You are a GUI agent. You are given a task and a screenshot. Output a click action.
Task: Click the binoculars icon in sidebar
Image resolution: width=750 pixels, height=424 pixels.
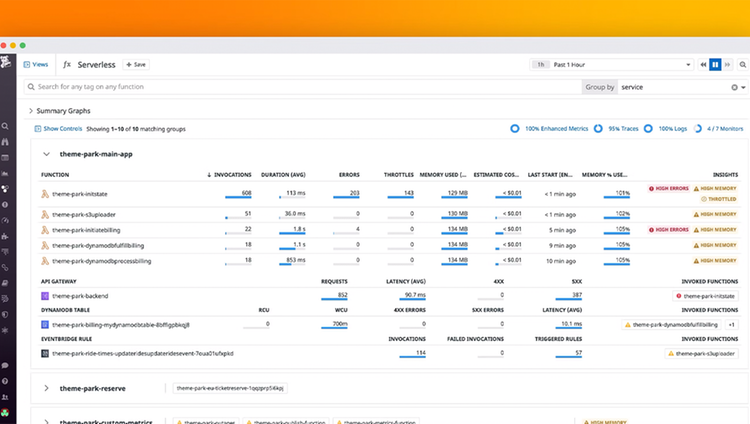coord(5,142)
